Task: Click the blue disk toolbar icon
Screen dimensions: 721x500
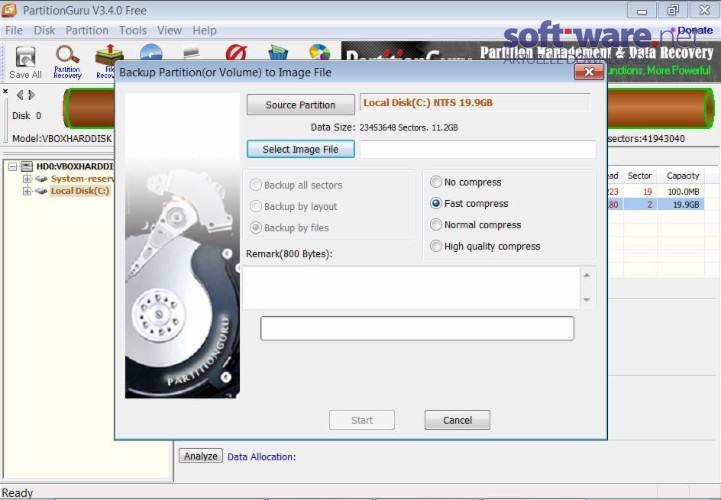Action: [x=151, y=52]
